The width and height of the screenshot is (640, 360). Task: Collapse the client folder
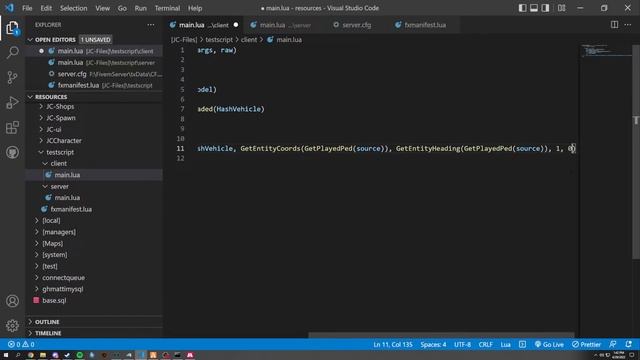pyautogui.click(x=58, y=163)
